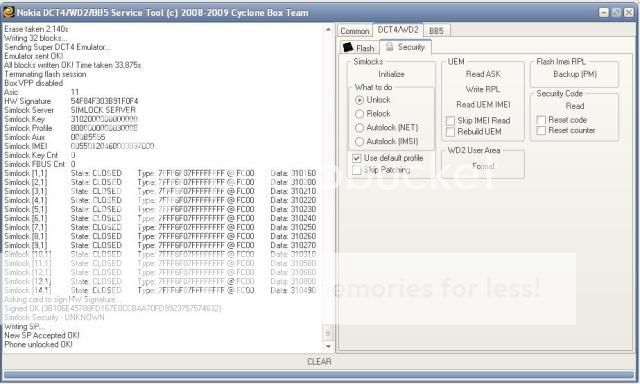Switch to the BB5 tab
The height and width of the screenshot is (384, 640).
pyautogui.click(x=436, y=31)
